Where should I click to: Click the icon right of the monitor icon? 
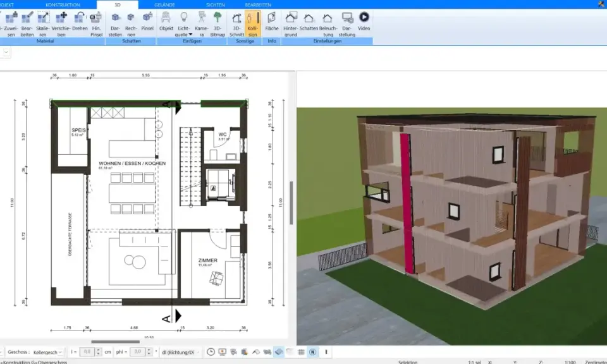[x=233, y=351]
